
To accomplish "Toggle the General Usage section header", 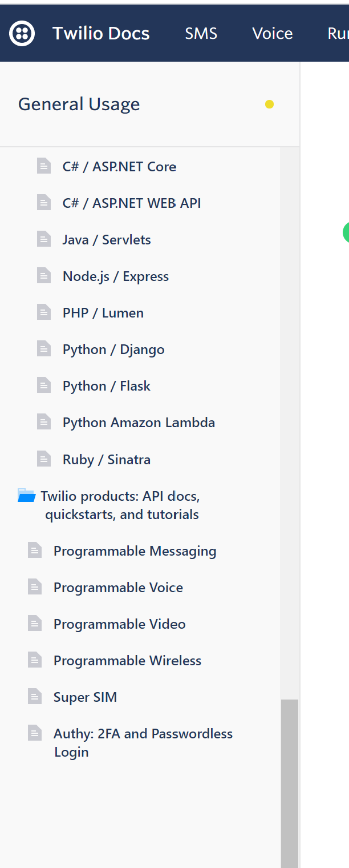I will (x=79, y=105).
